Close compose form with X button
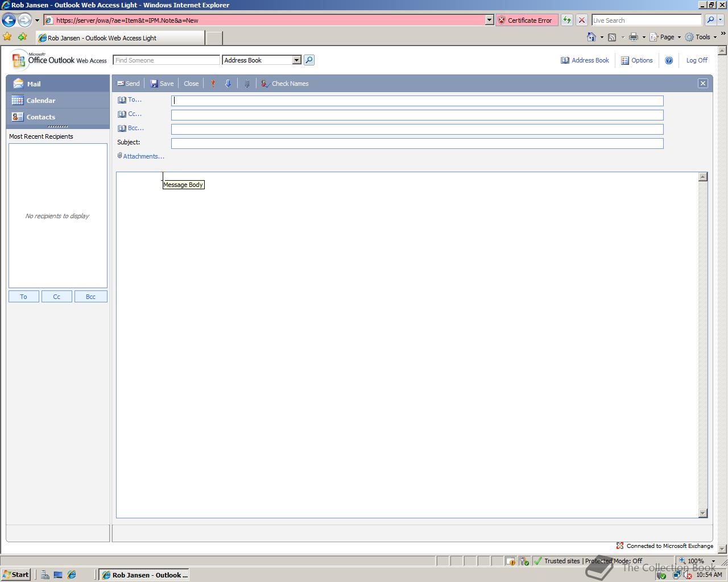 [x=703, y=84]
